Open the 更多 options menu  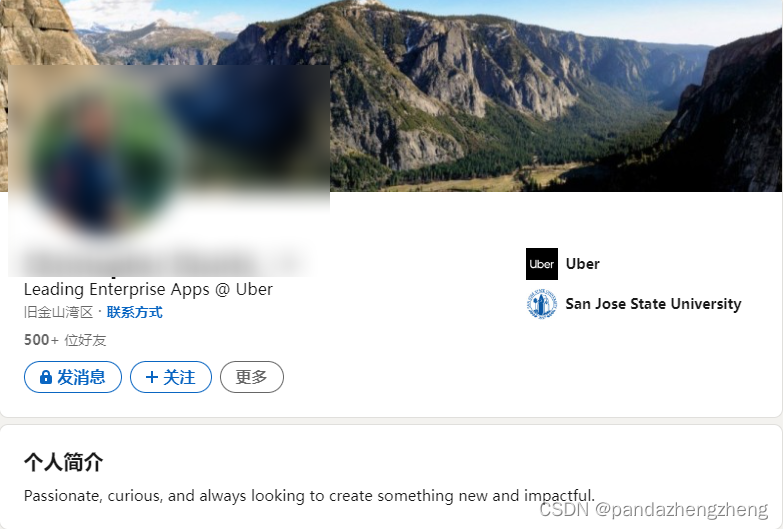click(x=252, y=377)
